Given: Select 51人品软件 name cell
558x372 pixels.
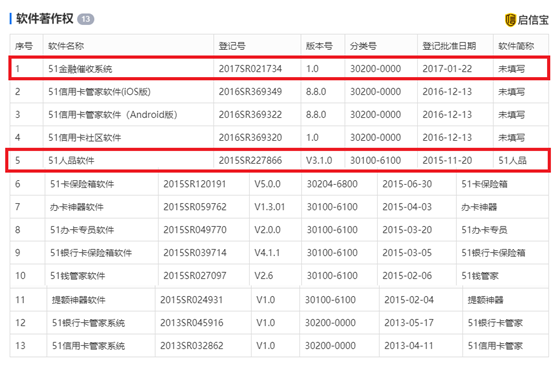Looking at the screenshot, I should click(71, 161).
